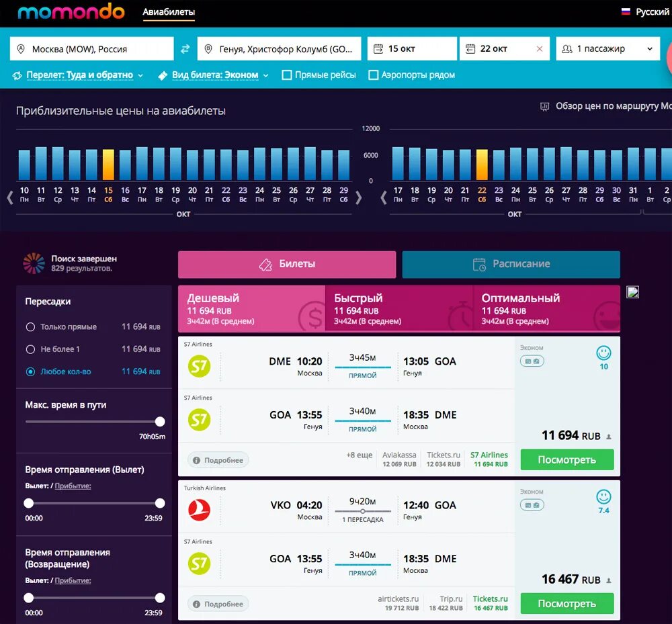The image size is (672, 624).
Task: Click the price overview chart icon
Action: tap(544, 107)
